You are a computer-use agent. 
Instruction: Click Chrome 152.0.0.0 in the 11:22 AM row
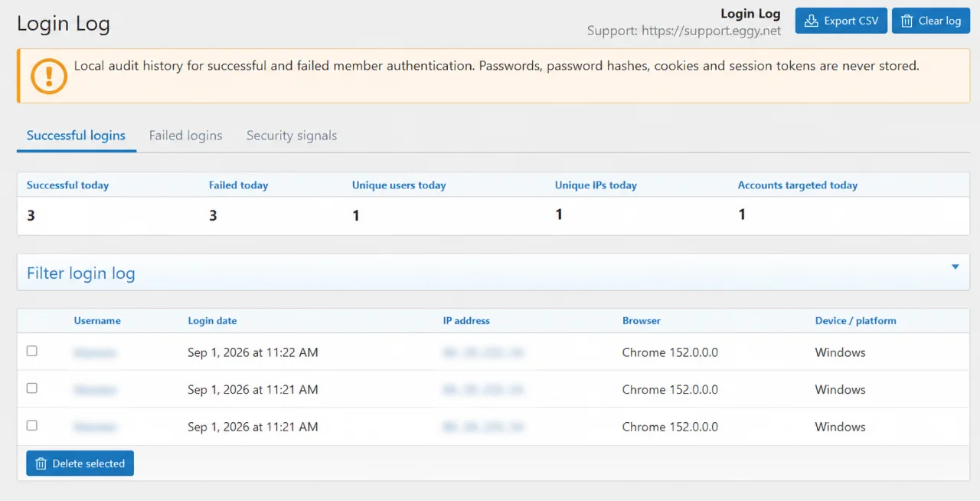670,352
